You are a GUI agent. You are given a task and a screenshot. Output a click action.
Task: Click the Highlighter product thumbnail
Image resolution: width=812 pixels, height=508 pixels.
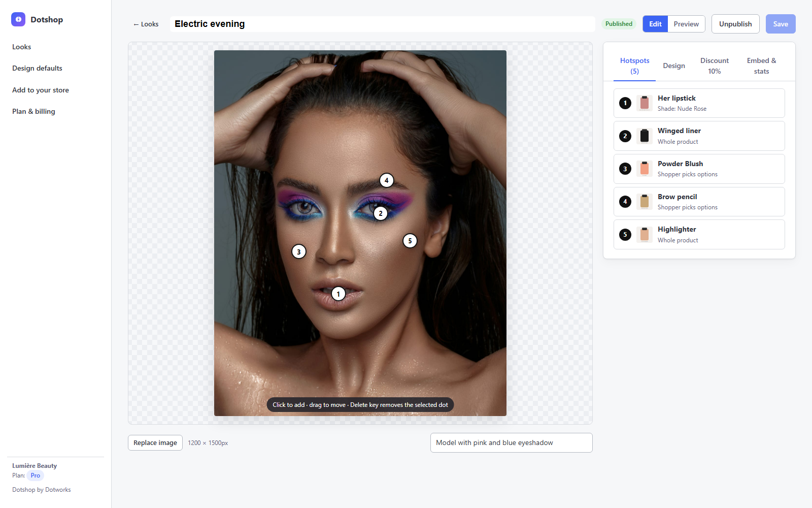point(645,235)
